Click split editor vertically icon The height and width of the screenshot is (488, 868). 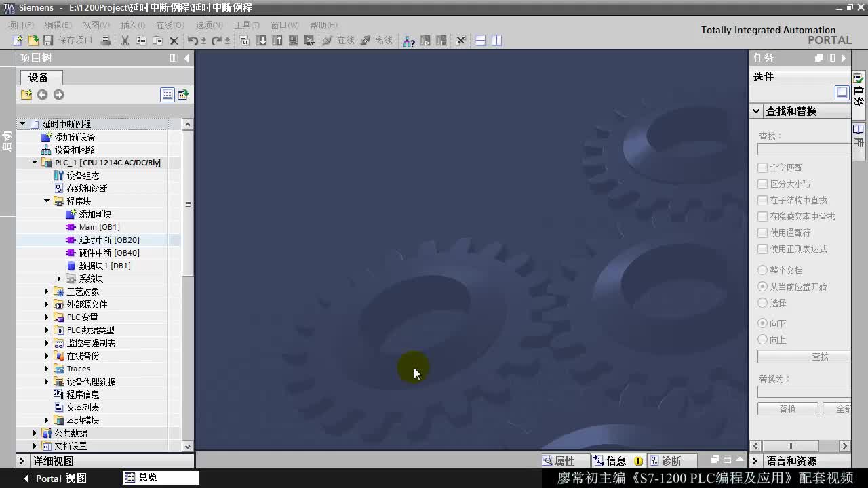[496, 41]
